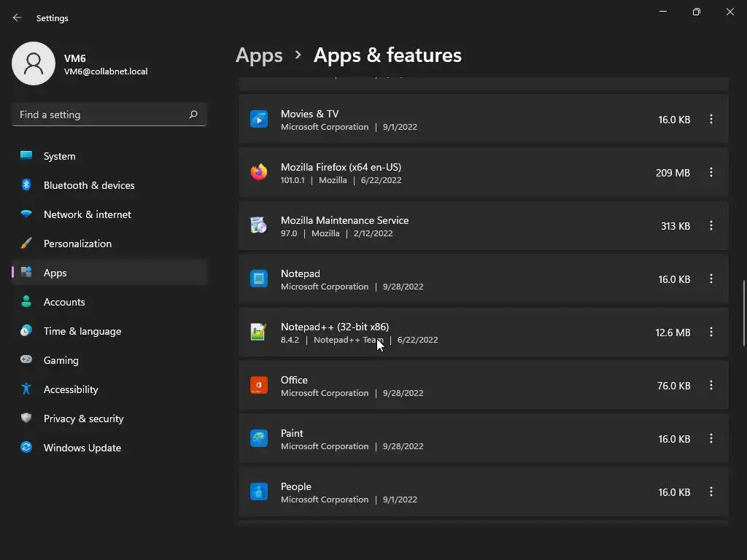Expand options menu for Office
Image resolution: width=747 pixels, height=560 pixels.
711,385
